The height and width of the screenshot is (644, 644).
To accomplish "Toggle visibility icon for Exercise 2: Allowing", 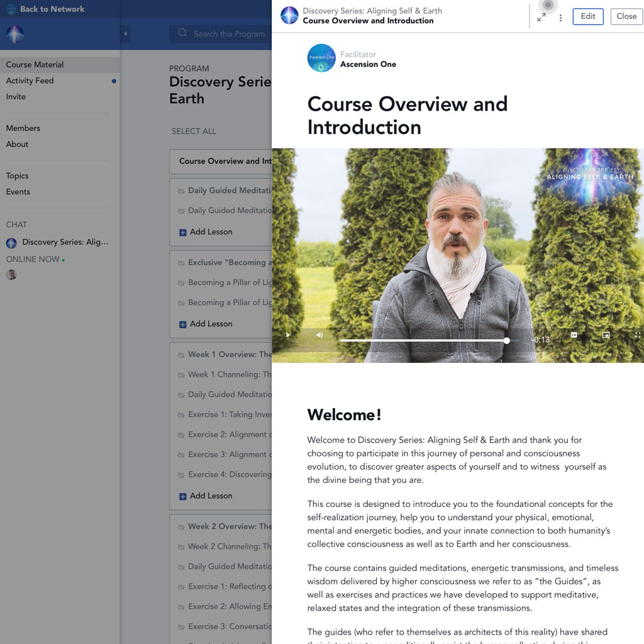I will [180, 607].
